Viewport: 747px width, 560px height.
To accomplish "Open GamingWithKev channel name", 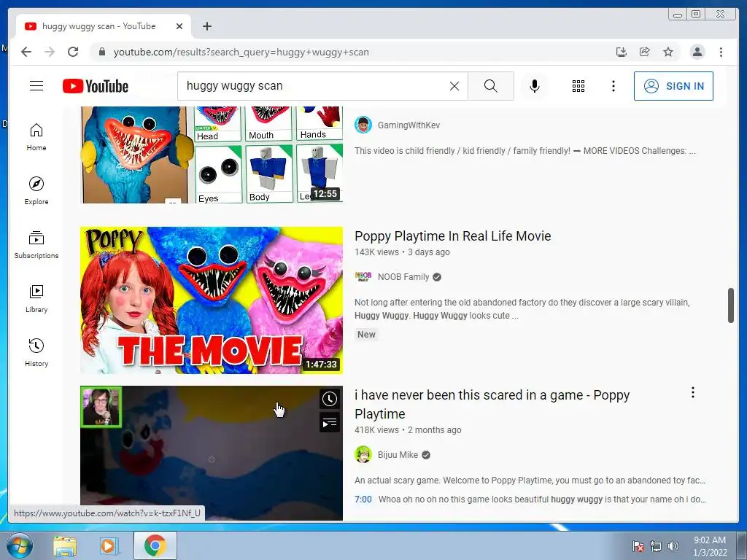I will pos(409,125).
